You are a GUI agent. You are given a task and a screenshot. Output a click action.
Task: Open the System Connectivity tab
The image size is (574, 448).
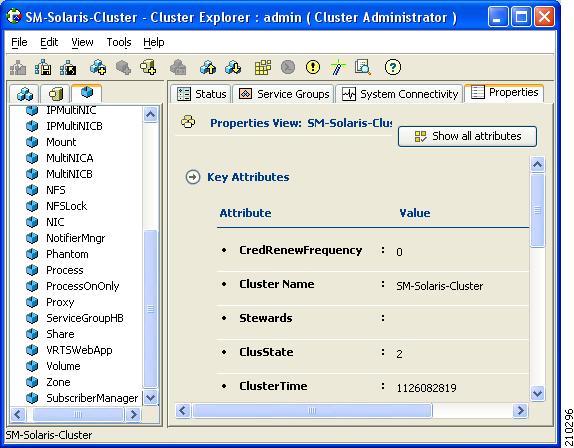[x=399, y=94]
